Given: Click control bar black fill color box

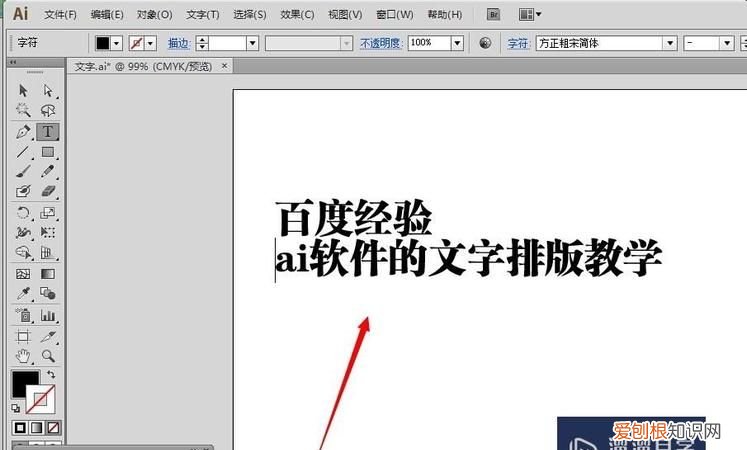Looking at the screenshot, I should tap(103, 43).
